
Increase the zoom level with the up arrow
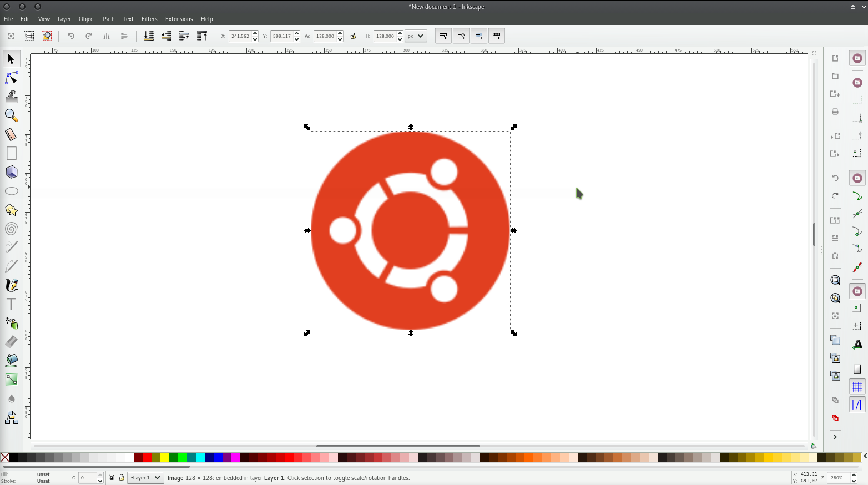click(x=854, y=475)
